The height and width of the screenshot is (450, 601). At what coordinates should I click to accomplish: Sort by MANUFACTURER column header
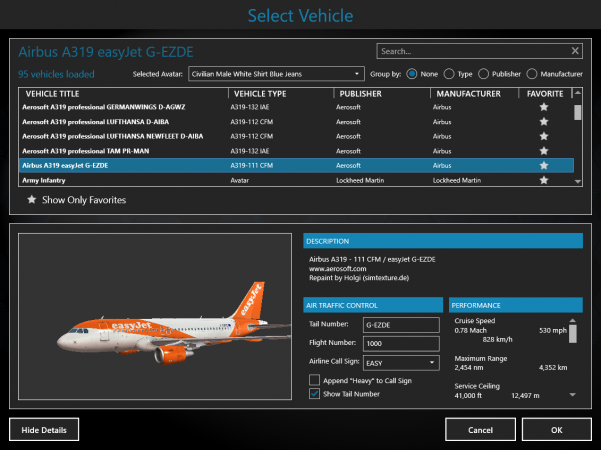click(468, 94)
